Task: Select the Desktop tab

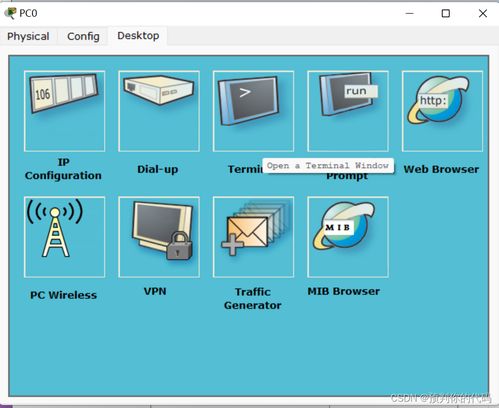Action: [138, 36]
